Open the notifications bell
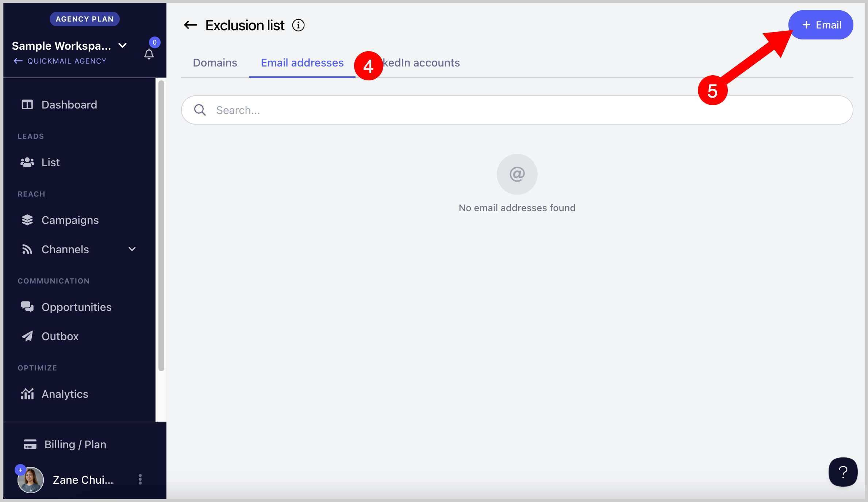868x502 pixels. [x=149, y=54]
